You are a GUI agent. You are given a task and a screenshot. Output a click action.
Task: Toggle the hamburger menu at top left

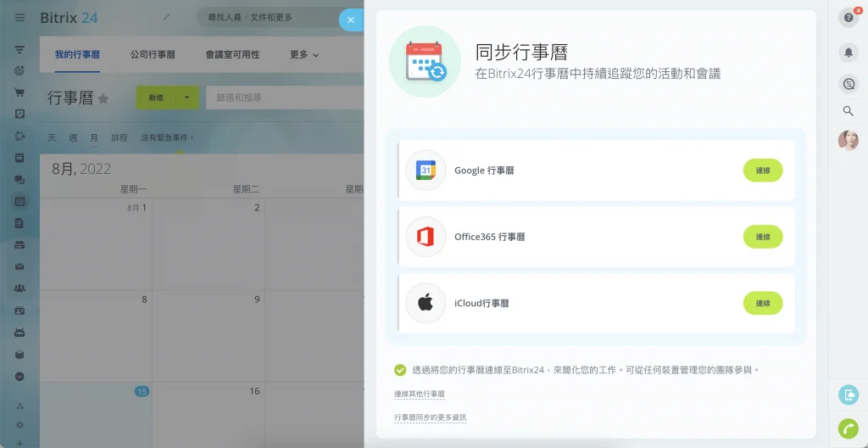click(20, 18)
